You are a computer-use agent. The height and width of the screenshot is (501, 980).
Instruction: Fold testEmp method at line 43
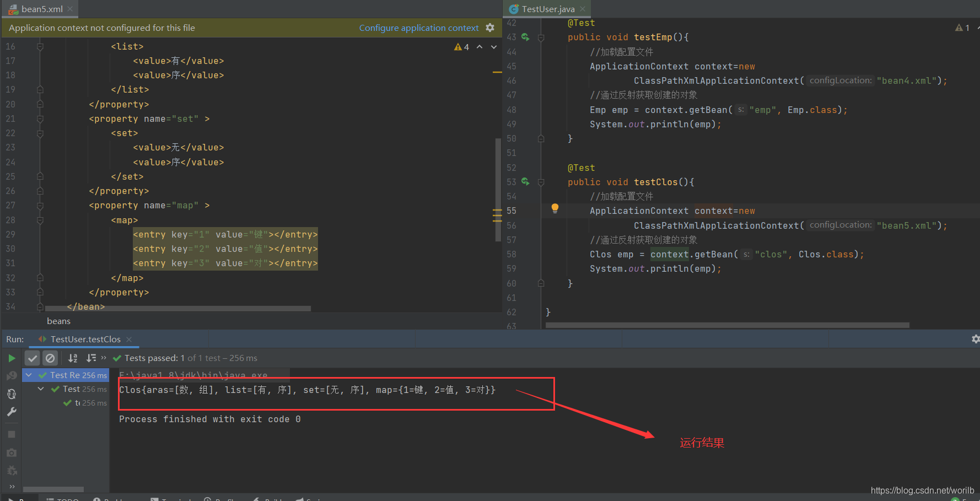(541, 37)
